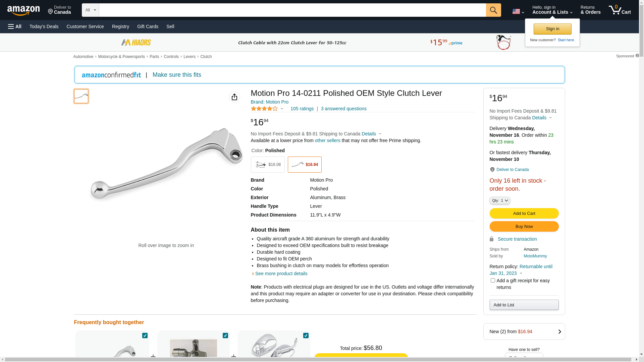Open the search category All dropdown
Screen dimensions: 644x362
90,10
